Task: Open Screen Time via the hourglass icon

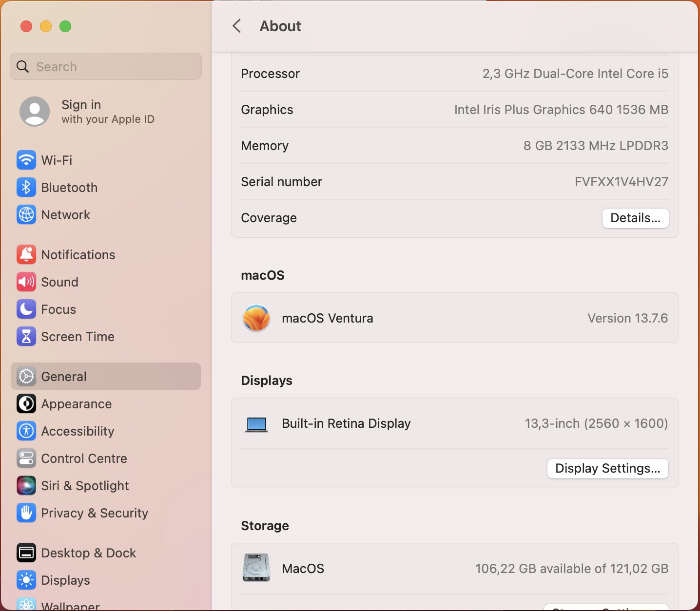Action: (x=26, y=336)
